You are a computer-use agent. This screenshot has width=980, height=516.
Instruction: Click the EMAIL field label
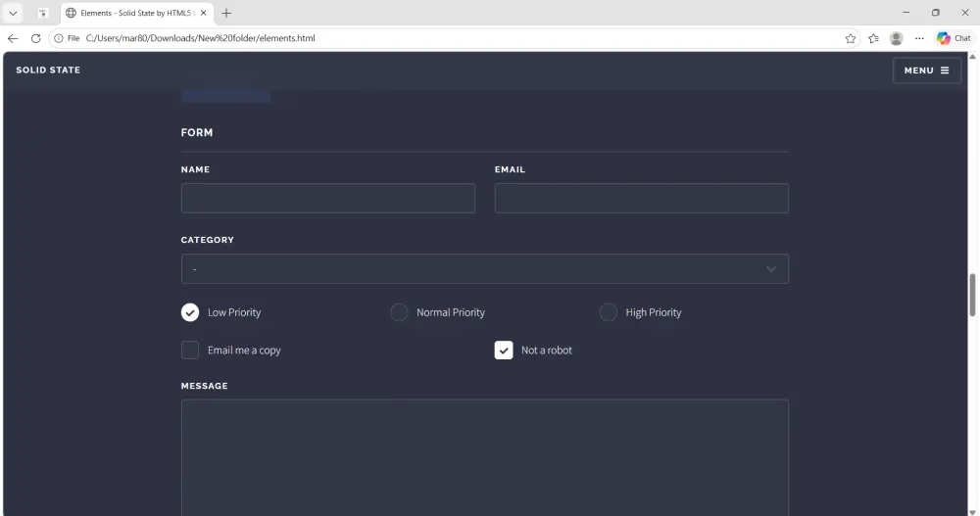pyautogui.click(x=510, y=169)
